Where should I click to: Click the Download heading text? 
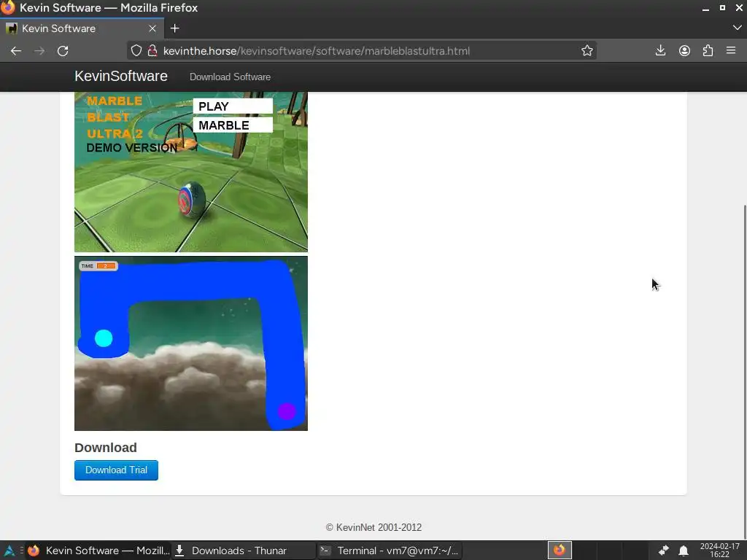[x=106, y=448]
